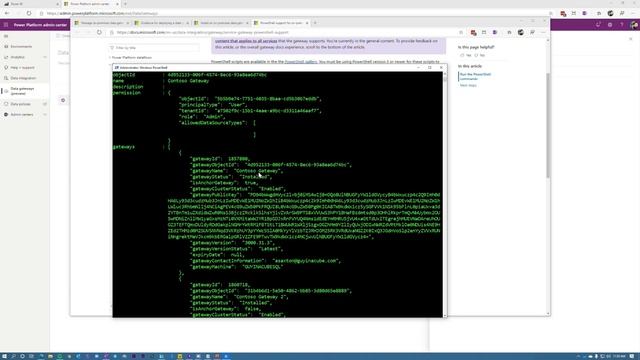Screen dimensions: 640x360
Task: Open the red extension icon in the rear browser toolbar
Action: tap(563, 13)
